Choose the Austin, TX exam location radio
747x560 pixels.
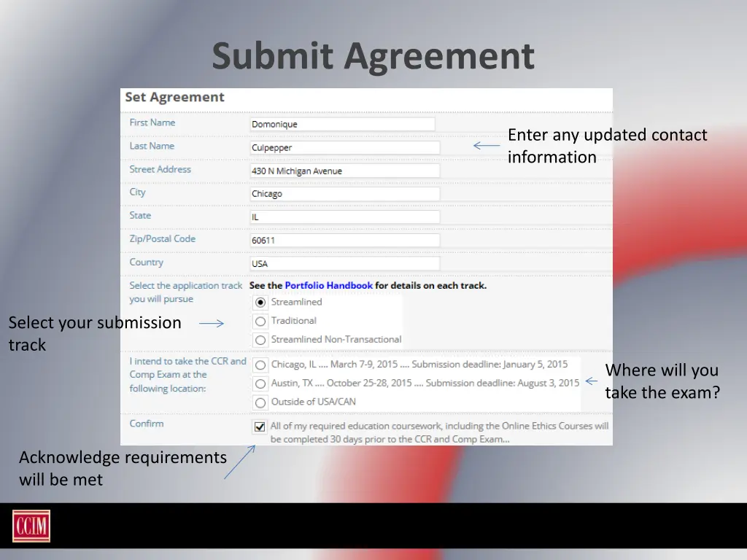pos(260,384)
